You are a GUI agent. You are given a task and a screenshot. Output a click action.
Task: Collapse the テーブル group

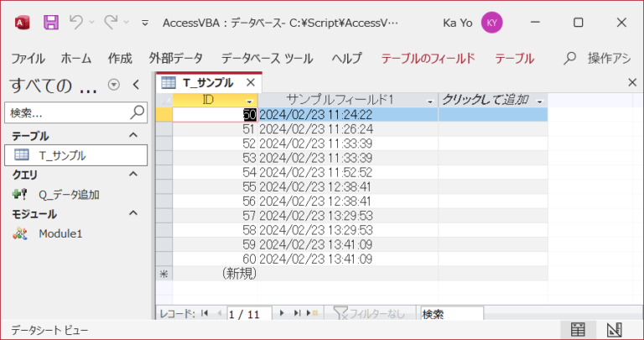coord(133,135)
